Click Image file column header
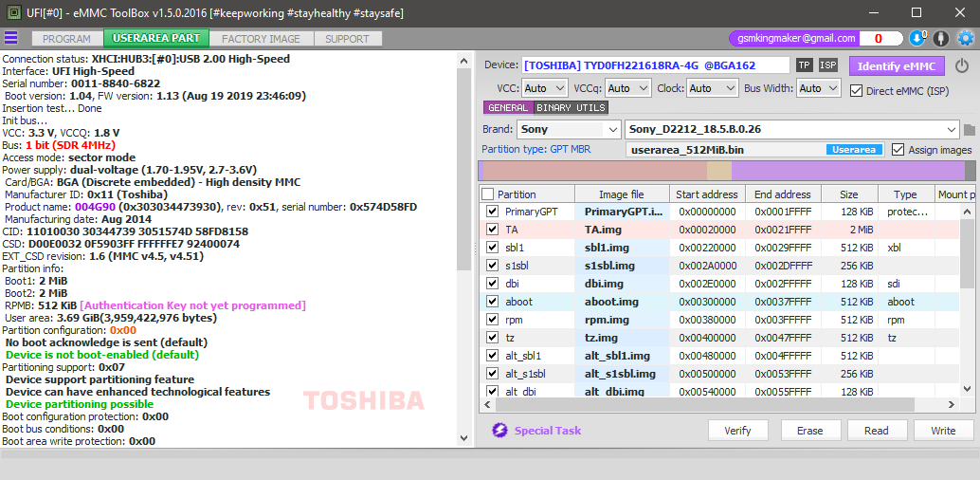The image size is (980, 480). pyautogui.click(x=621, y=194)
